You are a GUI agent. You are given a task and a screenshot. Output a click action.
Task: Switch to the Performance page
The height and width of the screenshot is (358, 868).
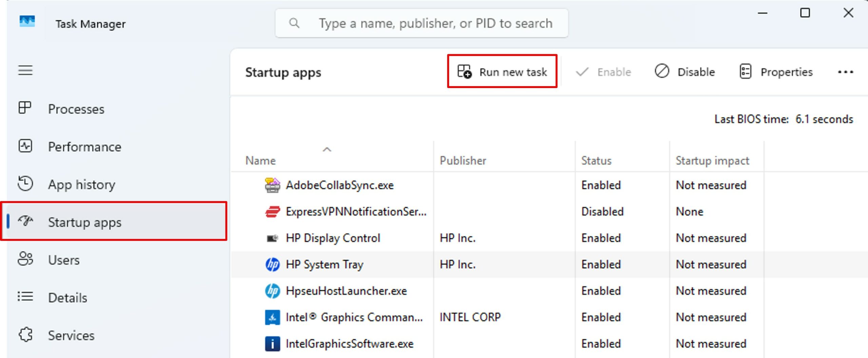117,147
